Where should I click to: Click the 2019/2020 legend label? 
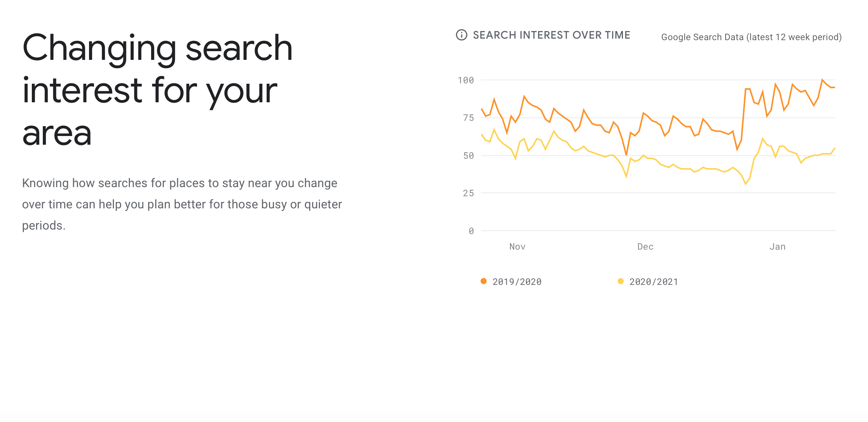pyautogui.click(x=517, y=281)
